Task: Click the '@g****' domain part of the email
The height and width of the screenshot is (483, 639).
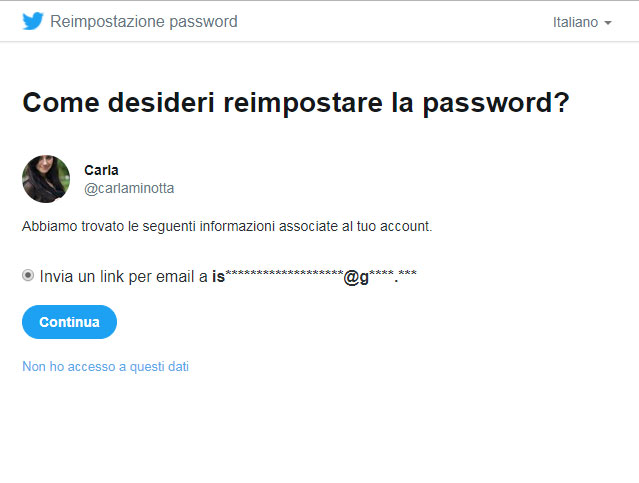Action: [368, 277]
